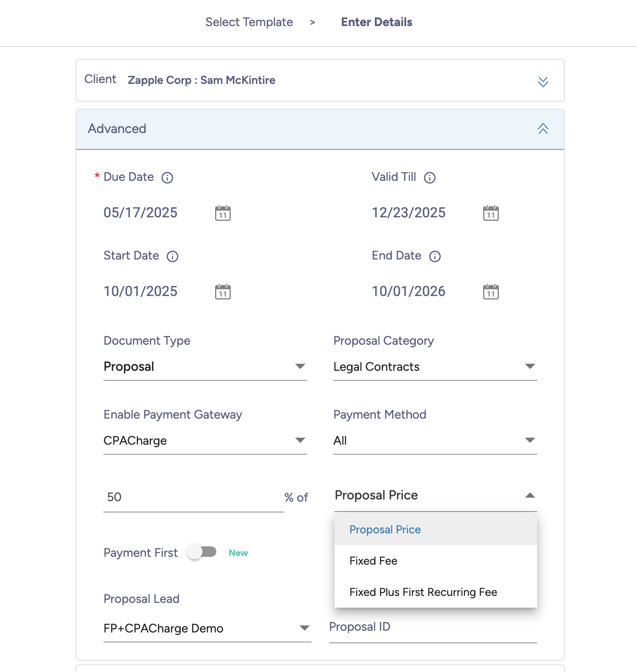Click the Valid Till value 12/23/2025

408,213
